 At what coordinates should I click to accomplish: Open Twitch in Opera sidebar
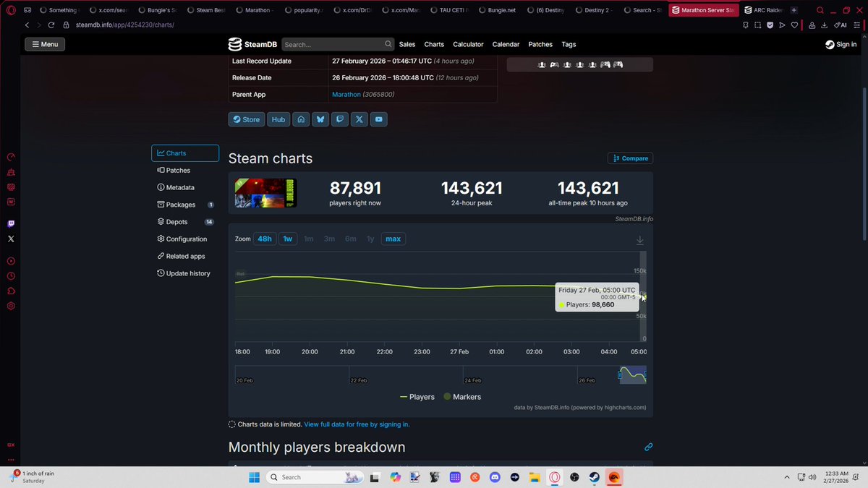(11, 224)
